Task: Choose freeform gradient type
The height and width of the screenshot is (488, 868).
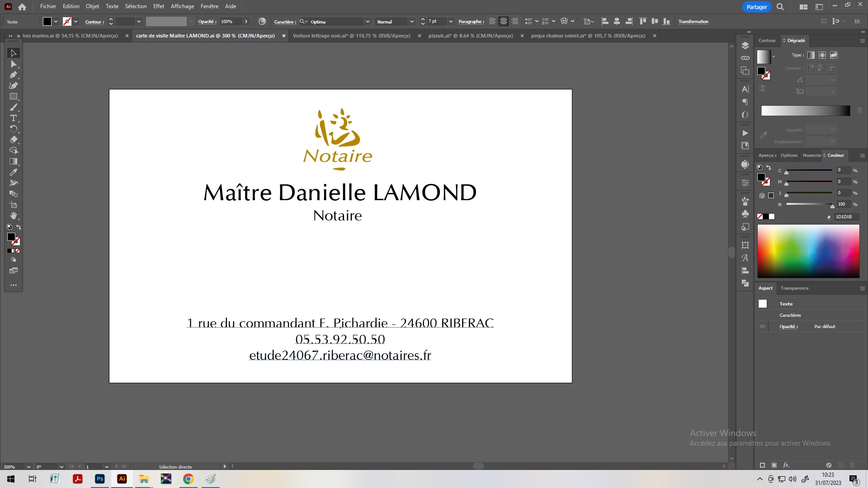Action: 834,55
